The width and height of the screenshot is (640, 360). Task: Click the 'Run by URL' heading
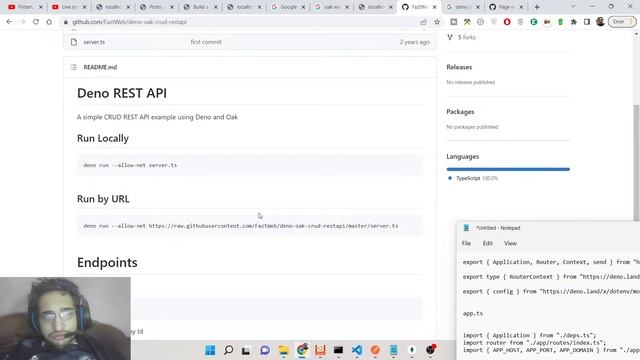pos(103,199)
